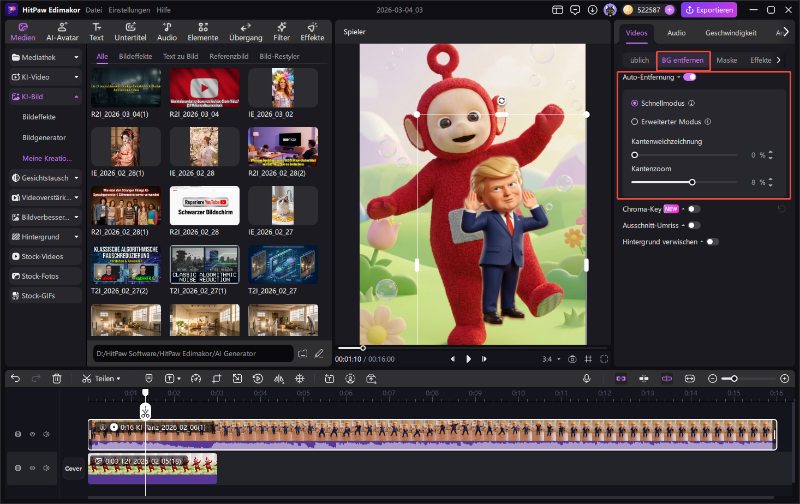
Task: Open the Stock-Videos category
Action: point(45,257)
